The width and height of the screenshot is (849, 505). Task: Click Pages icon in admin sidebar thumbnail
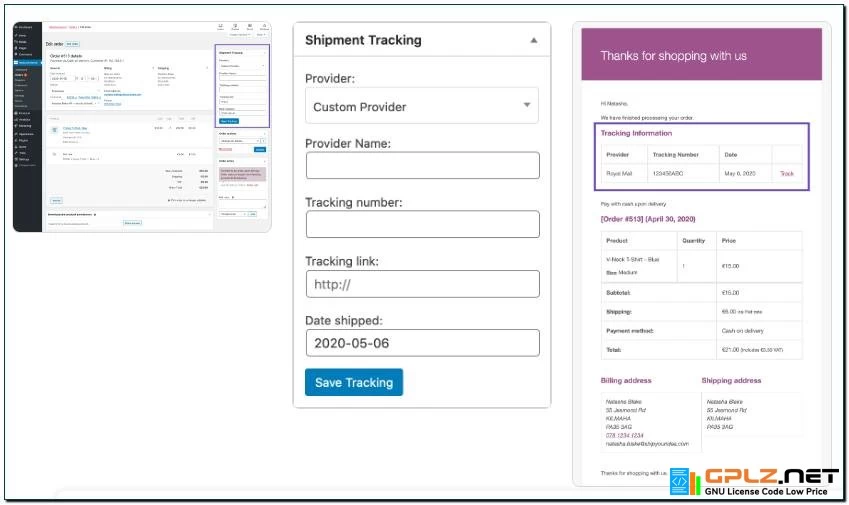16,48
